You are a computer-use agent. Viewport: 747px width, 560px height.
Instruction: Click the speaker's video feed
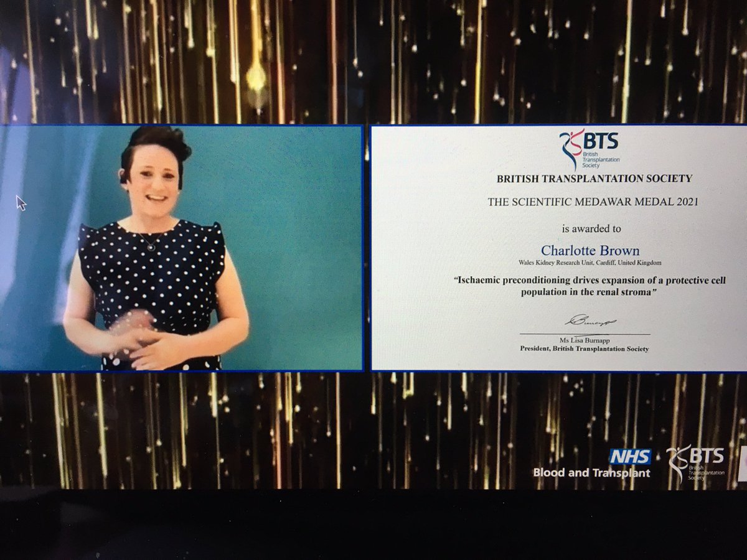click(181, 248)
